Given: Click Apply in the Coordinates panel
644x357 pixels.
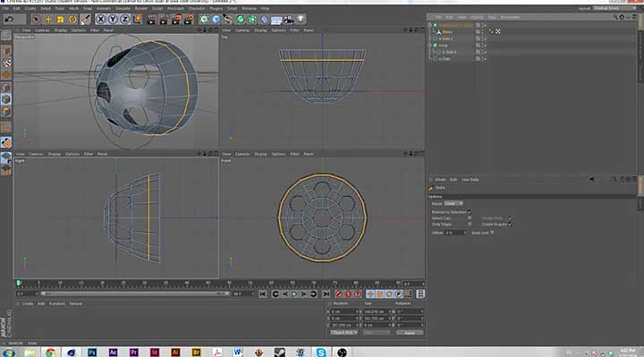Looking at the screenshot, I should (x=410, y=333).
